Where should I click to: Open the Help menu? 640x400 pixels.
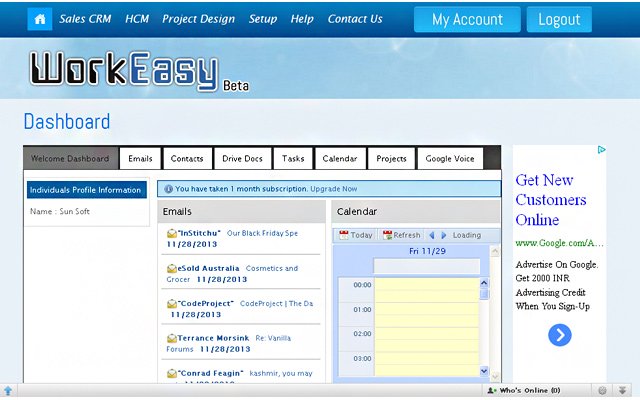click(x=302, y=19)
